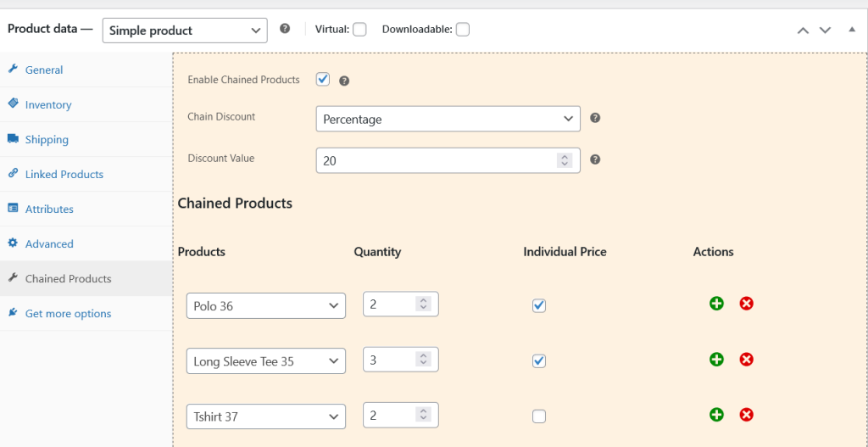Enable the Downloadable checkbox
The width and height of the screenshot is (868, 447).
(462, 30)
